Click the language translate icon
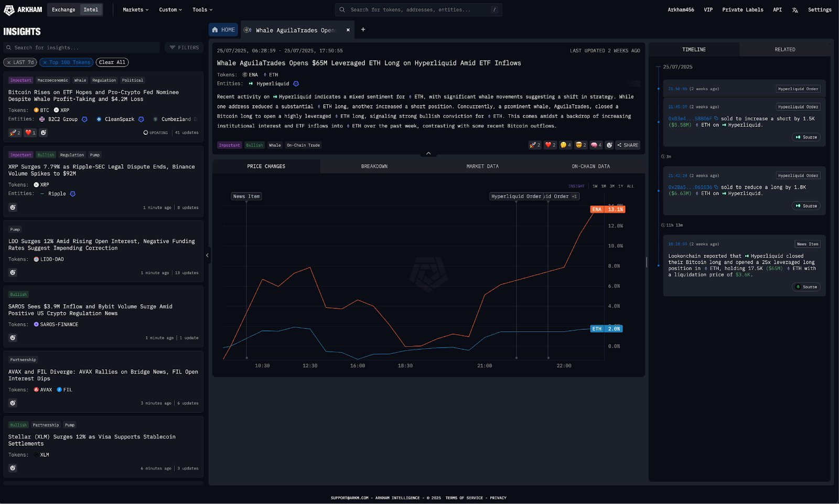 coord(795,10)
